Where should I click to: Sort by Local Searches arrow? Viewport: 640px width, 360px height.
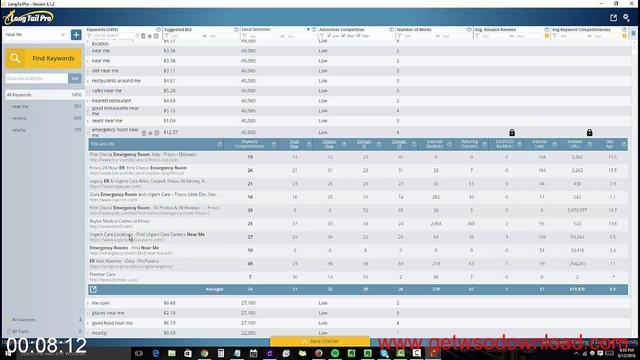point(308,30)
